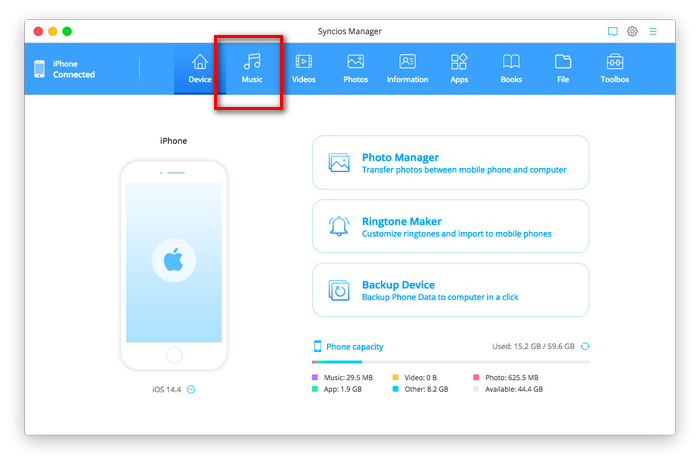Image resolution: width=700 pixels, height=464 pixels.
Task: Click the green App legend swatch
Action: click(315, 389)
